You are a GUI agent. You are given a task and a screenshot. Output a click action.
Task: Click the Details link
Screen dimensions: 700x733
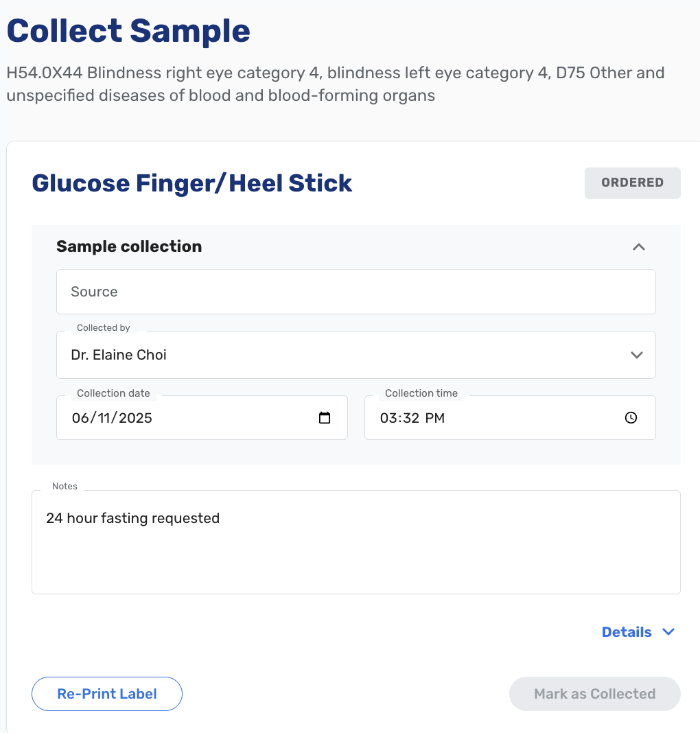coord(626,631)
